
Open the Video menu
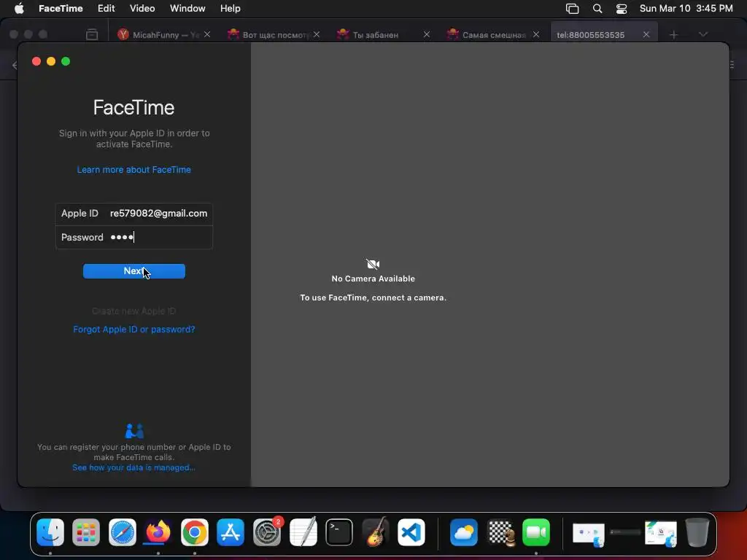click(x=142, y=9)
